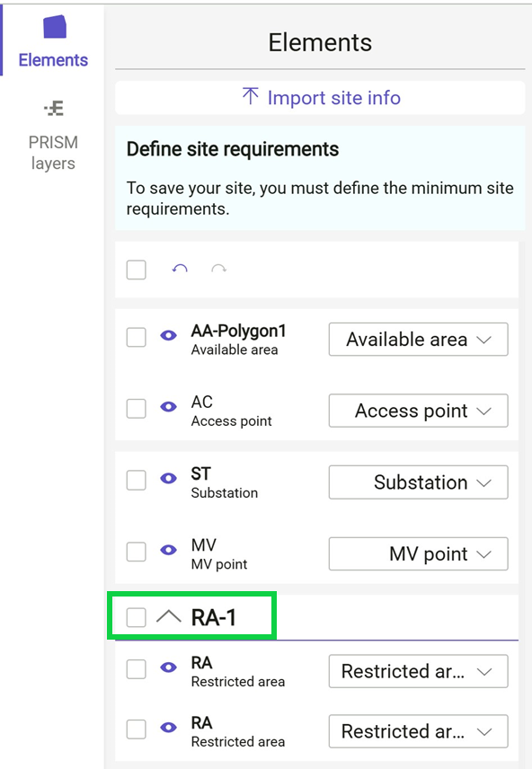532x769 pixels.
Task: Open the Substation type dropdown
Action: pos(418,482)
